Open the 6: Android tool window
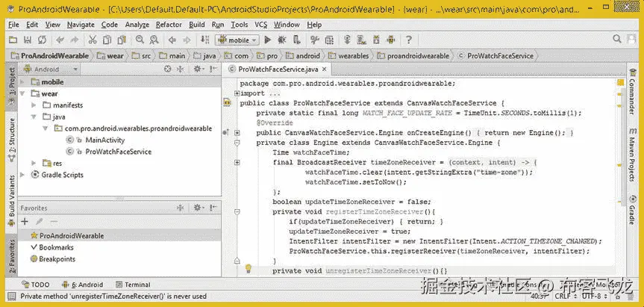The image size is (644, 307). 83,285
